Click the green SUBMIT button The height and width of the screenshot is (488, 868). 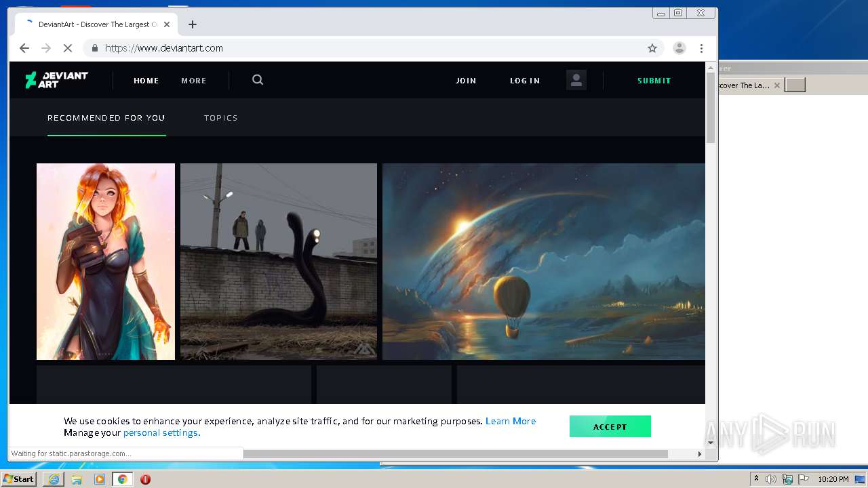point(654,81)
